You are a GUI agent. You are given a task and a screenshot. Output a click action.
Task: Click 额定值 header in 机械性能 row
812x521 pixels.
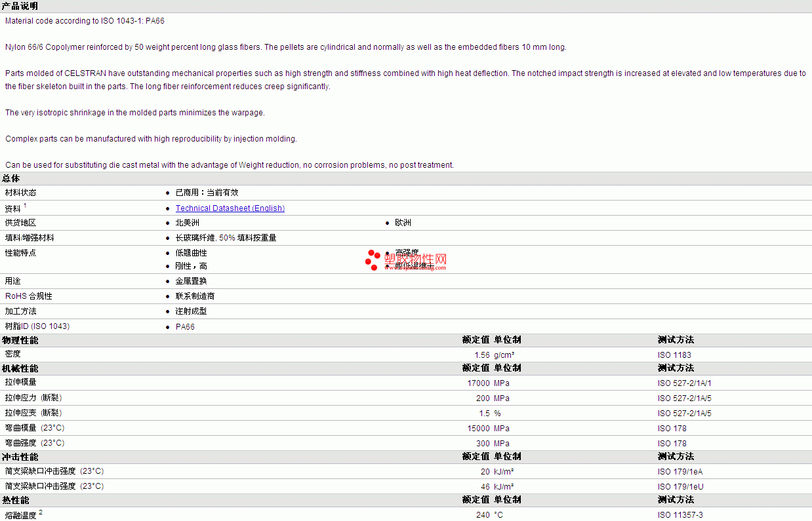click(x=476, y=368)
